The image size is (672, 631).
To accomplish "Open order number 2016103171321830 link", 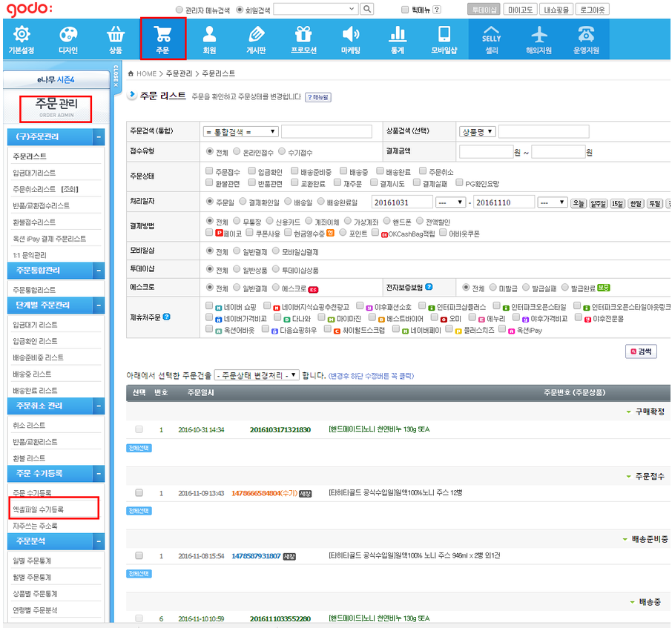I will [280, 429].
